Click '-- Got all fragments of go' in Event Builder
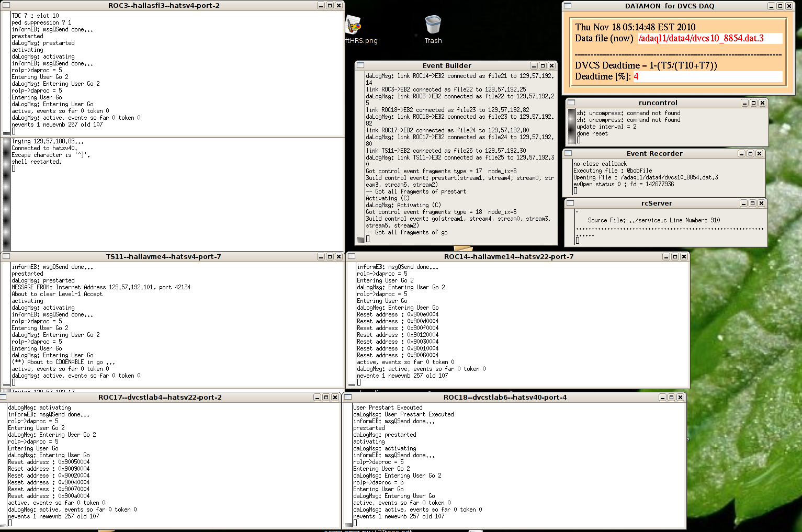Viewport: 802px width, 532px height. (406, 232)
